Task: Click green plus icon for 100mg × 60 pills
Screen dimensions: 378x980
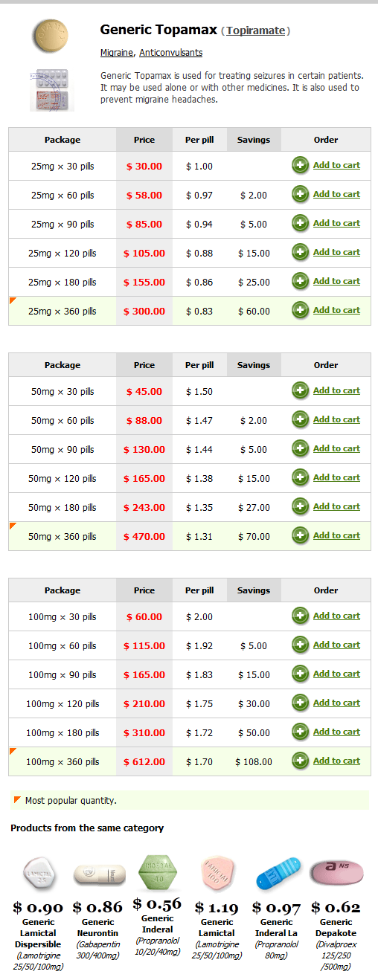Action: pos(301,645)
